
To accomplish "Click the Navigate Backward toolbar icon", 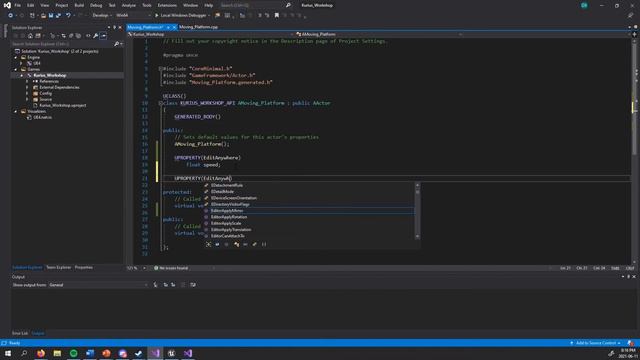I will coord(10,16).
